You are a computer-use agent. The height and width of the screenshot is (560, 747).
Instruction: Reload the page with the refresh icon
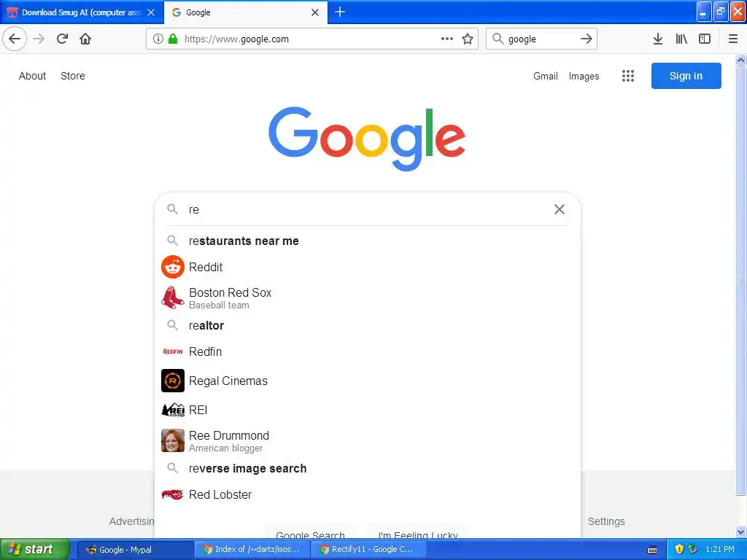[63, 39]
